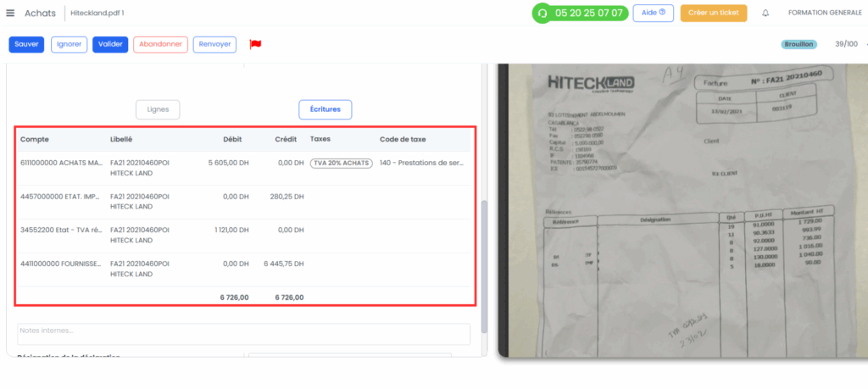
Task: Click the Notes internes input field
Action: coord(243,334)
